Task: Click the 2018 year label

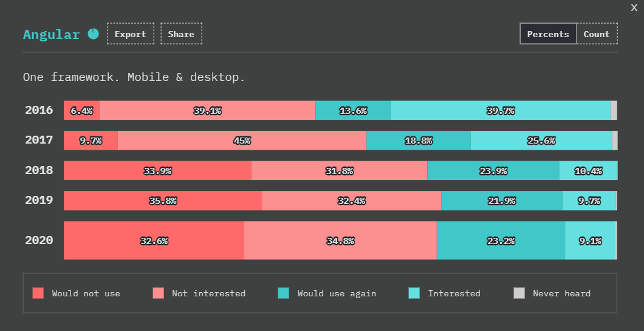Action: coord(39,170)
